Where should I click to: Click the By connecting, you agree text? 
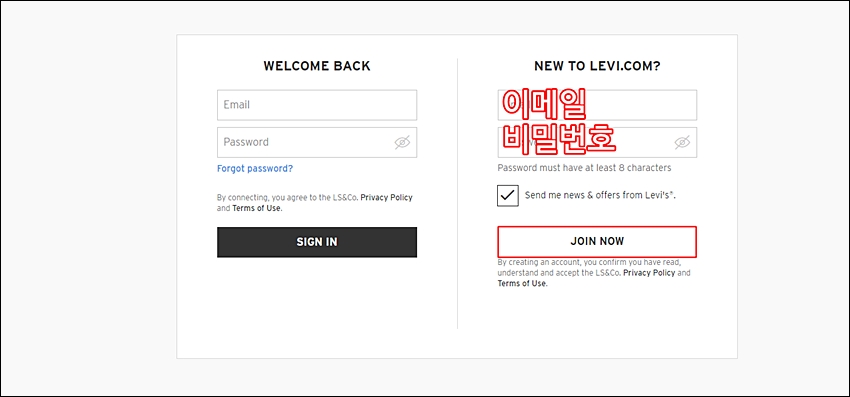[314, 203]
